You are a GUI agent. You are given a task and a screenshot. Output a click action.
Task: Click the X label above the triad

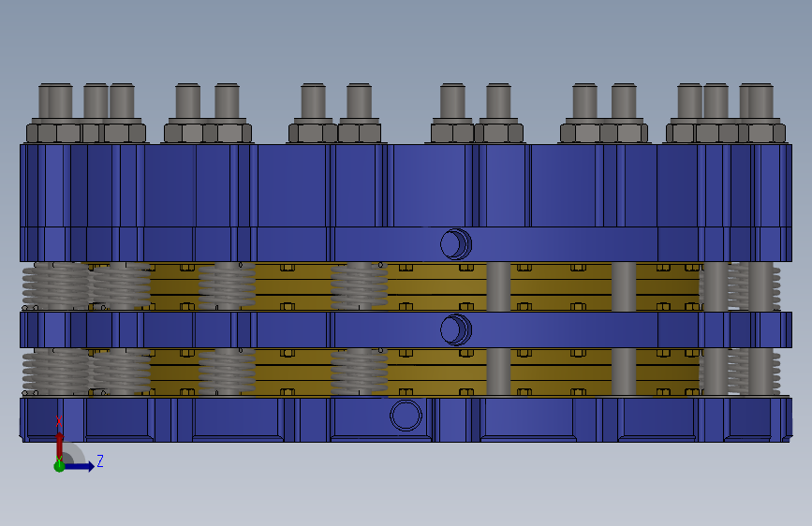(x=58, y=422)
